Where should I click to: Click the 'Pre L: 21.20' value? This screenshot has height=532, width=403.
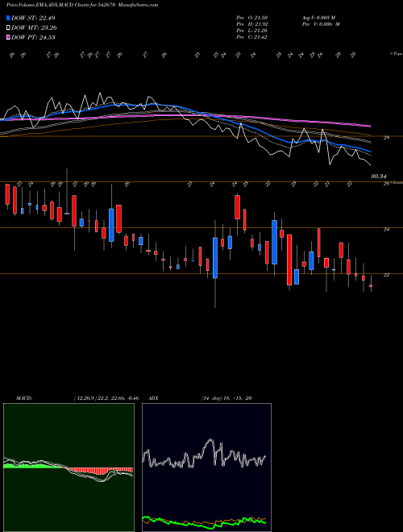pyautogui.click(x=252, y=31)
